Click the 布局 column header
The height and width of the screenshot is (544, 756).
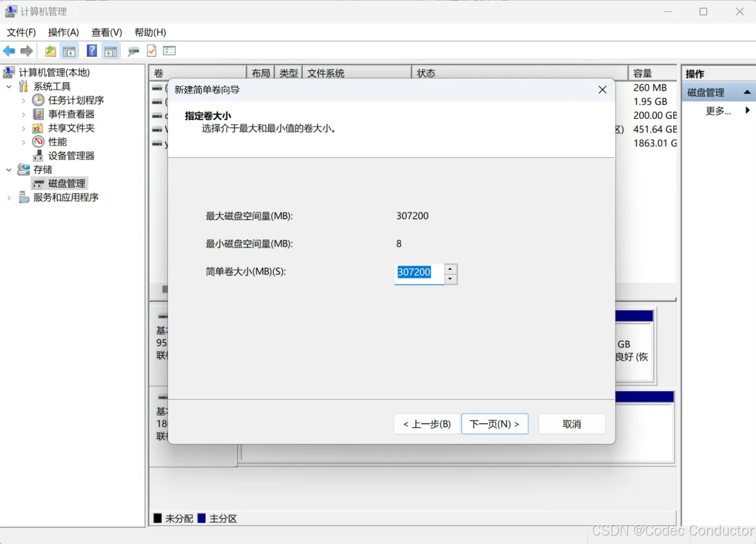(261, 73)
